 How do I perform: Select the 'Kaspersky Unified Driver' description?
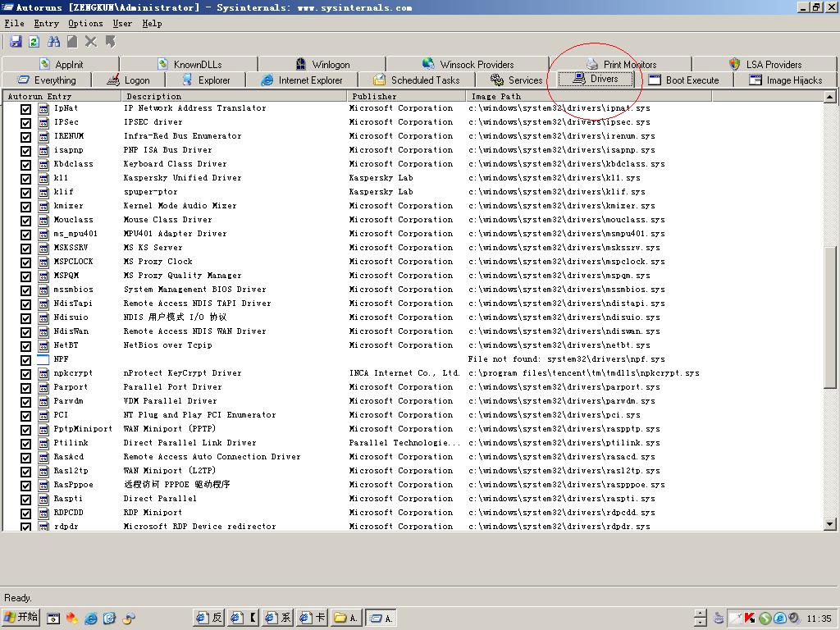[183, 178]
